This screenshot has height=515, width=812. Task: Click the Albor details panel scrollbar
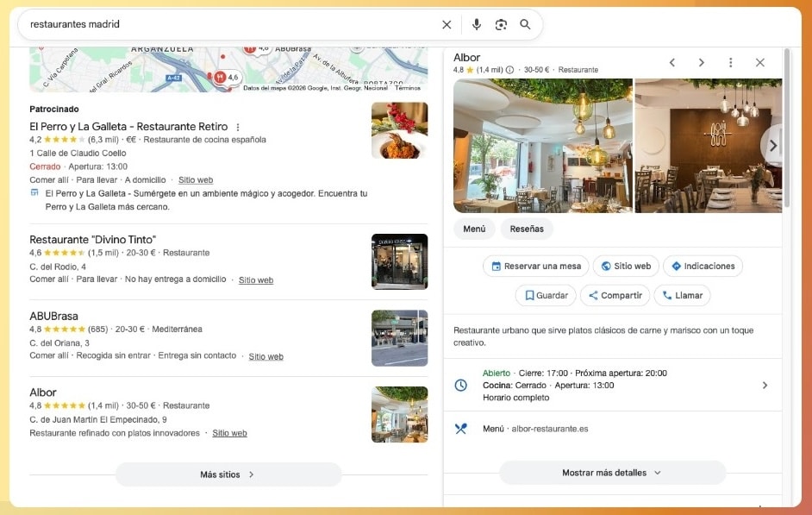pyautogui.click(x=787, y=128)
